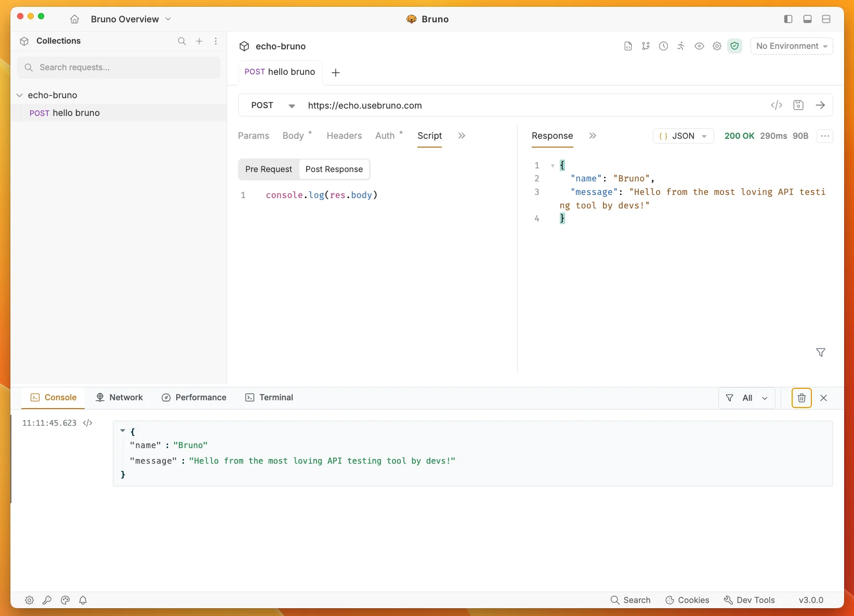Show more response tabs chevron
Viewport: 854px width, 616px height.
tap(593, 136)
